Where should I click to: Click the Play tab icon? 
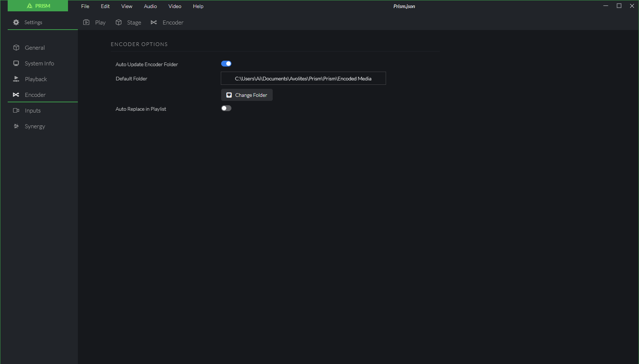pyautogui.click(x=86, y=22)
